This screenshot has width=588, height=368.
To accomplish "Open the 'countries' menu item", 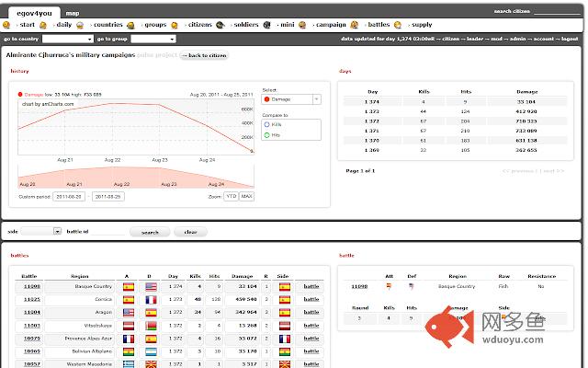I will pos(108,25).
